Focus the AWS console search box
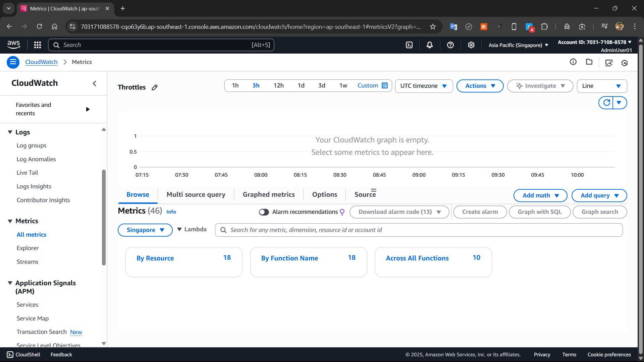The image size is (644, 362). click(161, 45)
